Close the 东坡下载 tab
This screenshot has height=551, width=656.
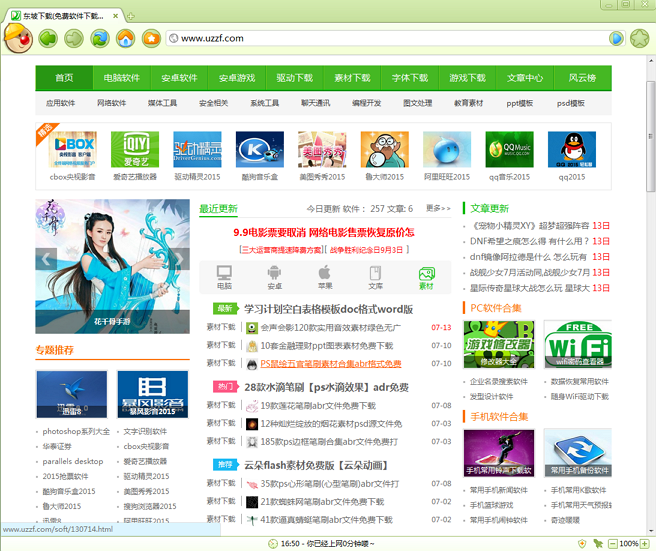tap(115, 16)
